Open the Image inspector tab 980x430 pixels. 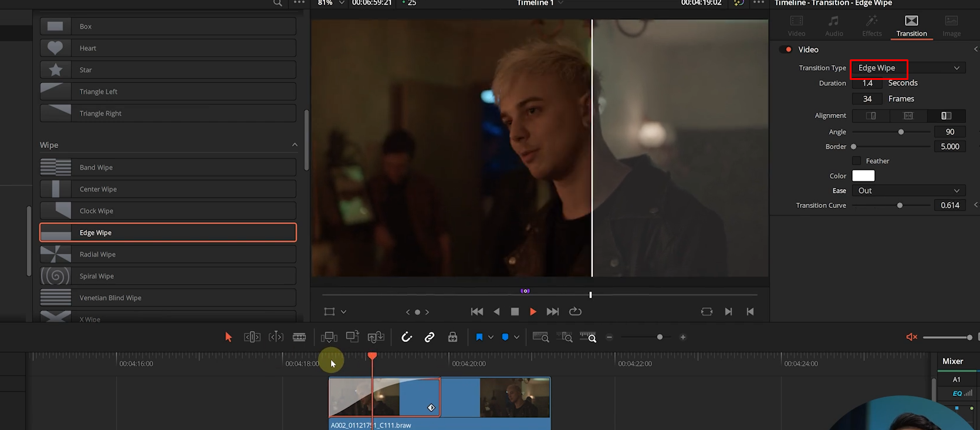[x=951, y=26]
